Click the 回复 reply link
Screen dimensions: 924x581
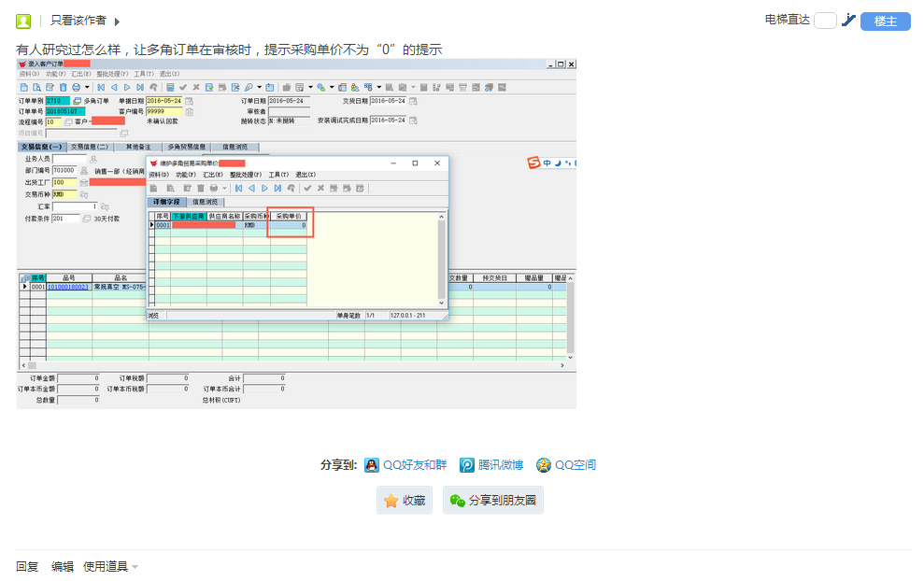[x=27, y=566]
